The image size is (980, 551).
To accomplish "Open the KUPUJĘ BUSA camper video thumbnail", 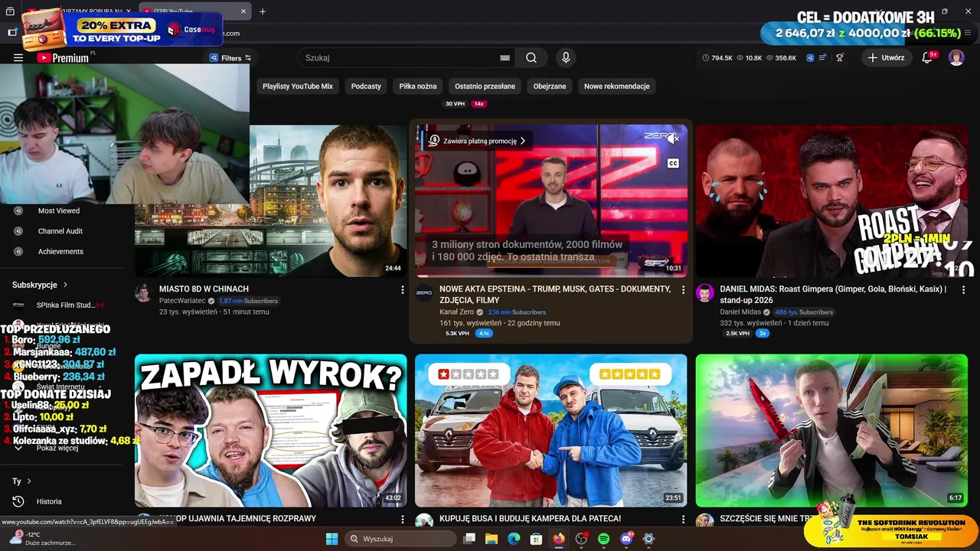I will pos(551,430).
